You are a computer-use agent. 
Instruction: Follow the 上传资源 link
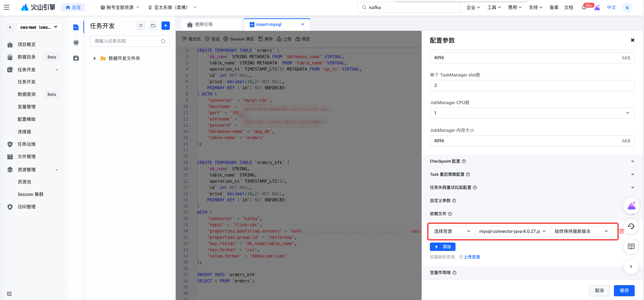(x=472, y=257)
